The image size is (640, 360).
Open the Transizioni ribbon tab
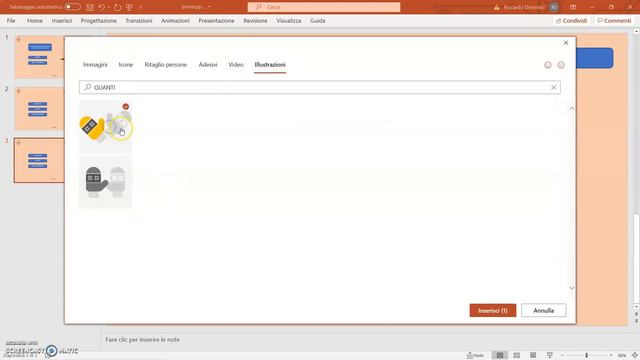pos(139,20)
